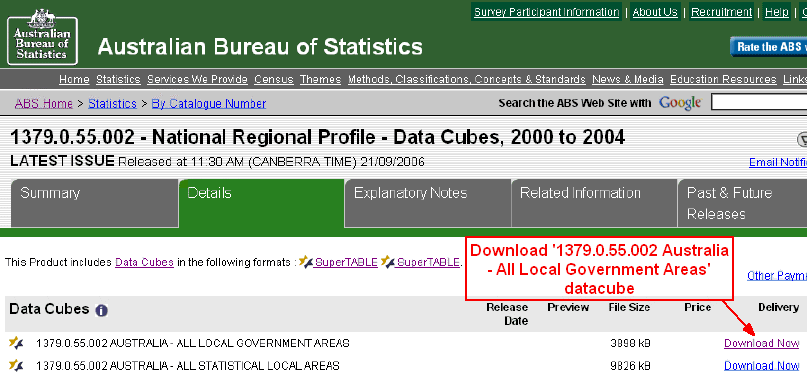Click the Statistics breadcrumb link
Image resolution: width=807 pixels, height=380 pixels.
(112, 103)
